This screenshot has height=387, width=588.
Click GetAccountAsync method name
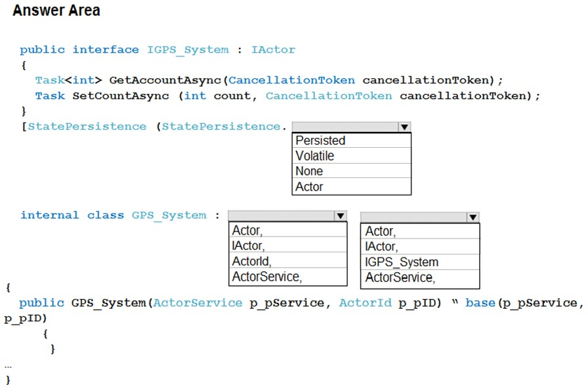pyautogui.click(x=165, y=80)
